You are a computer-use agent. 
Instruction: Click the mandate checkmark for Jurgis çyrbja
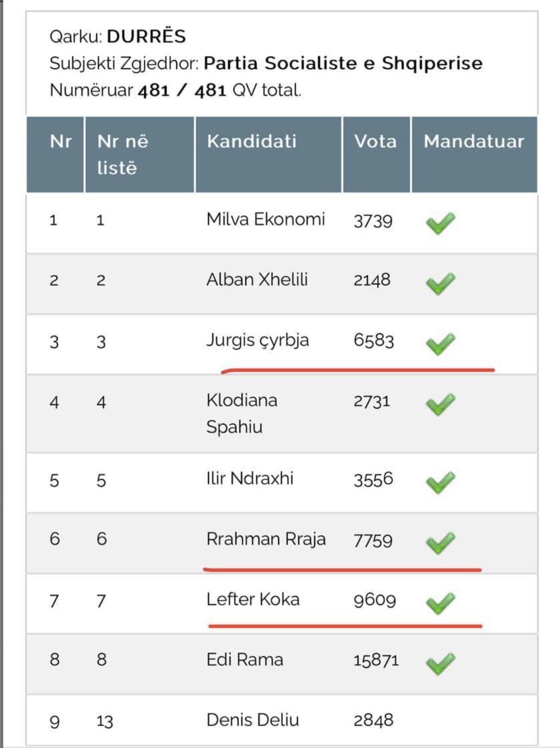click(x=441, y=343)
